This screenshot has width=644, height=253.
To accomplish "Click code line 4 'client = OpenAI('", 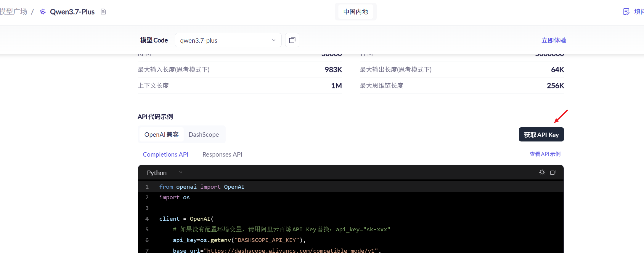I will click(x=186, y=219).
